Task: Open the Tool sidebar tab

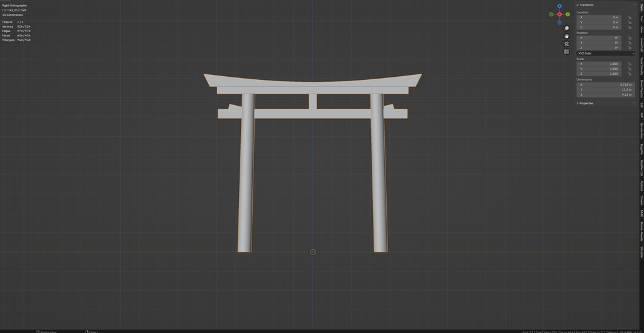Action: pyautogui.click(x=641, y=18)
